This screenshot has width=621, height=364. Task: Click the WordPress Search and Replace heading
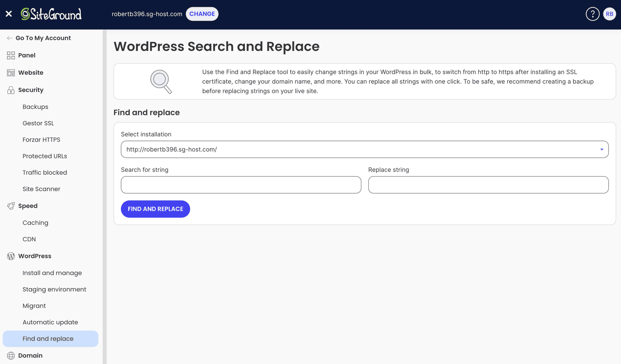click(217, 47)
